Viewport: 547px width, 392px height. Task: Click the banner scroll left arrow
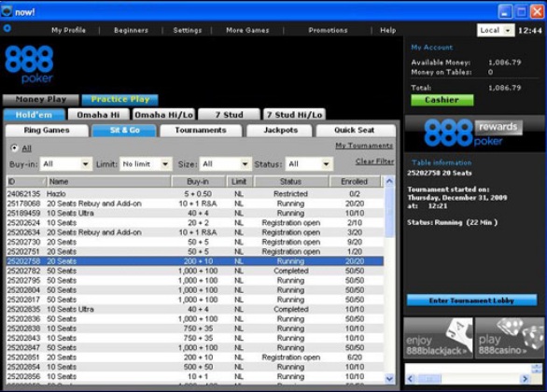(411, 379)
